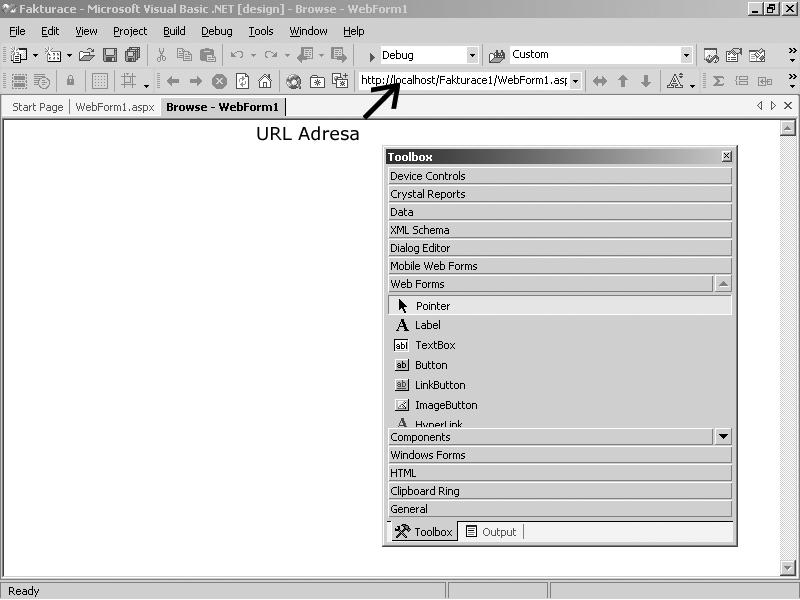
Task: Open the Favorites folder icon
Action: click(317, 81)
